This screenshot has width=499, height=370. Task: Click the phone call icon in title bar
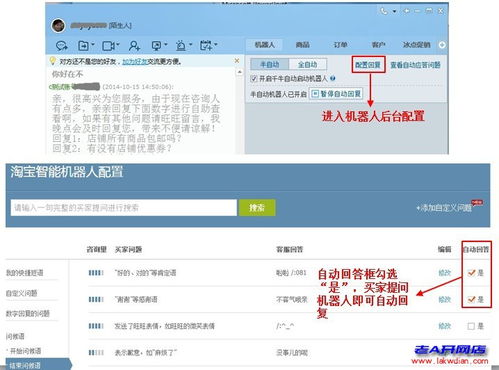coord(384,11)
